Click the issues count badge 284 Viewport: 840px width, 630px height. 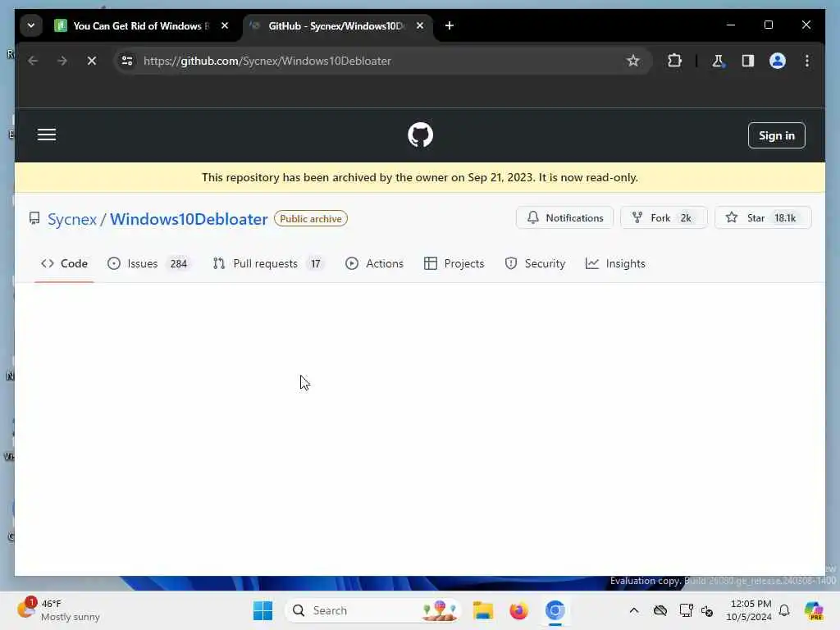point(178,263)
